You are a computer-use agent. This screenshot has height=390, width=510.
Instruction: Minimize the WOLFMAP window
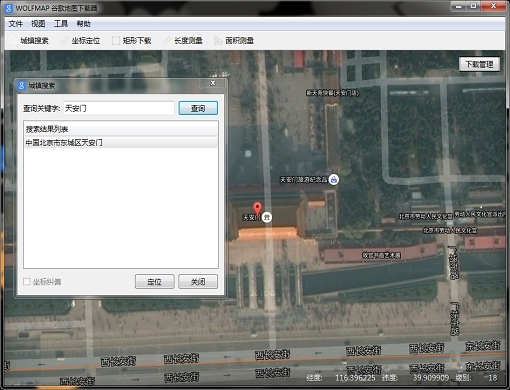(x=459, y=6)
